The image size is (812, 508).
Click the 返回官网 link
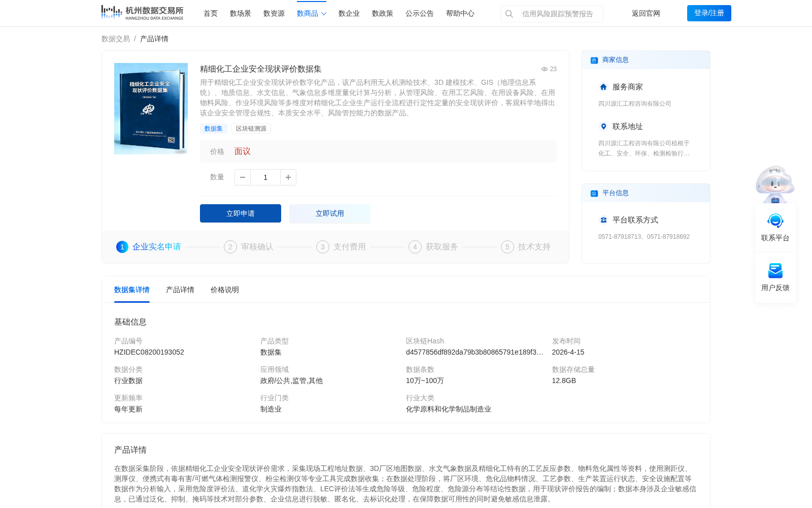point(646,13)
